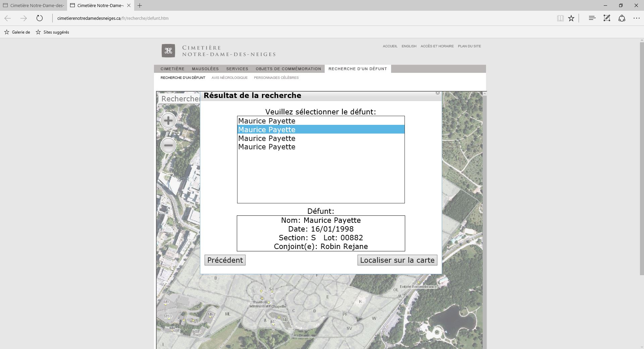Click the M5 mausoleum marker on map
This screenshot has width=644, height=349.
point(198,332)
